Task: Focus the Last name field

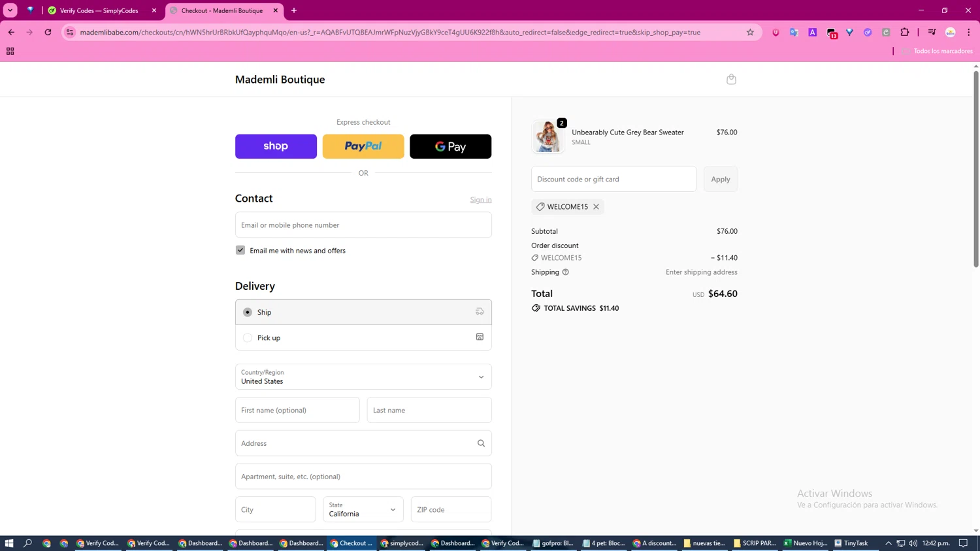Action: [x=429, y=410]
